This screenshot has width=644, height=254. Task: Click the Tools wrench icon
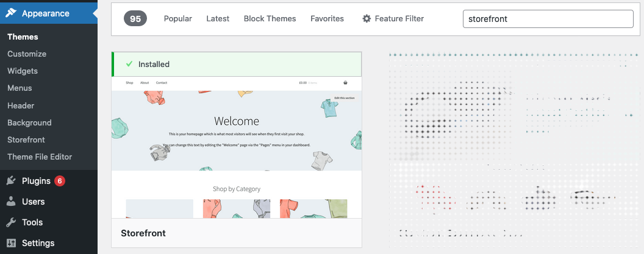11,222
